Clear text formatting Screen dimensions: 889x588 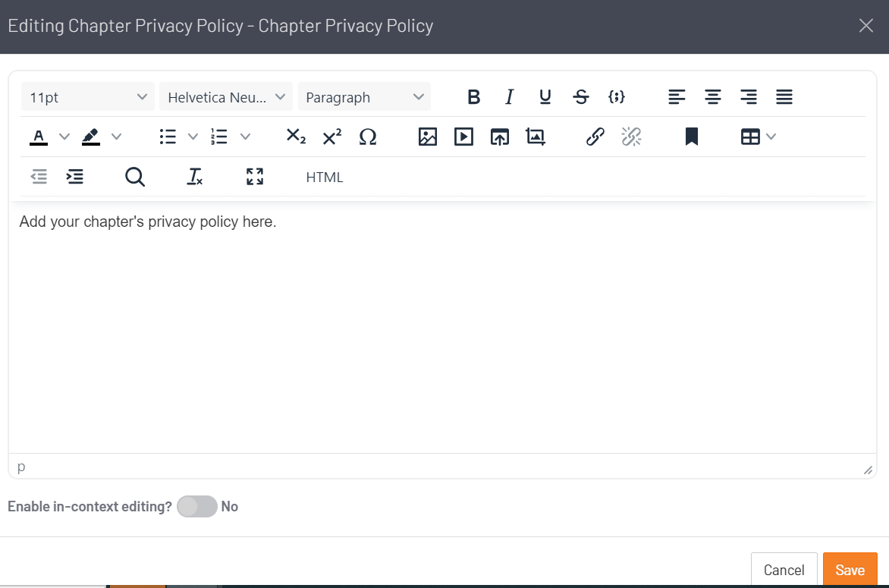coord(194,177)
